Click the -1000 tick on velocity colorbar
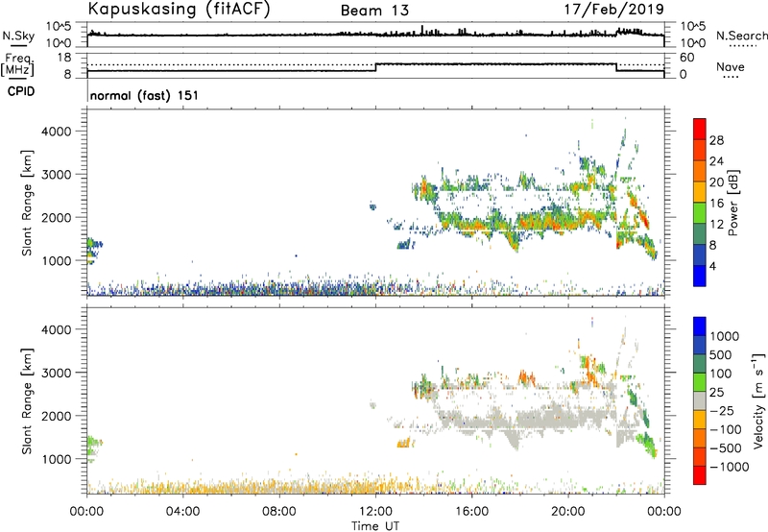 730,467
